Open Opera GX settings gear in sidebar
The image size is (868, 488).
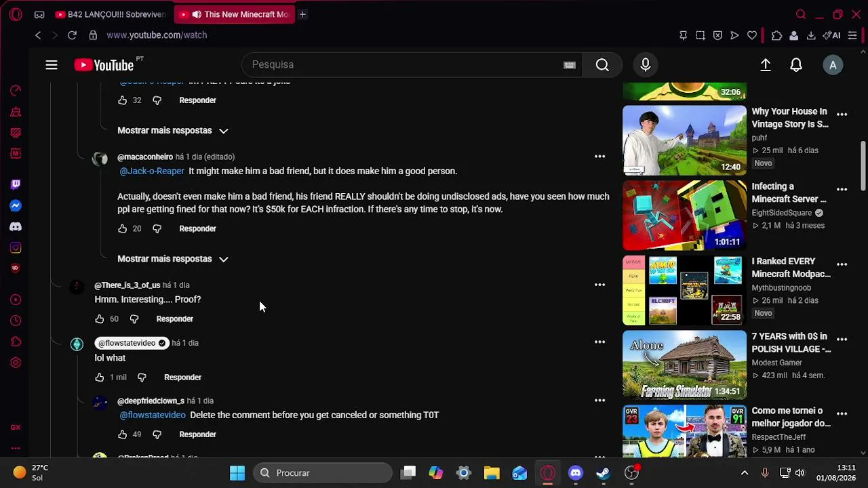click(16, 363)
